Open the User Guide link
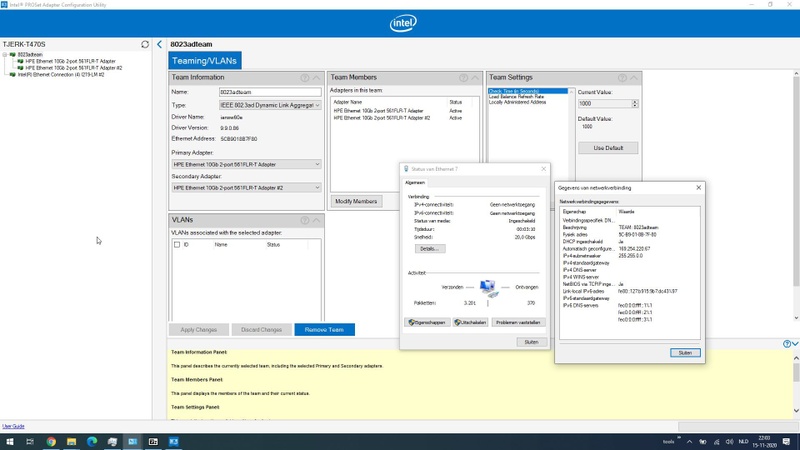The height and width of the screenshot is (450, 800). coord(13,426)
